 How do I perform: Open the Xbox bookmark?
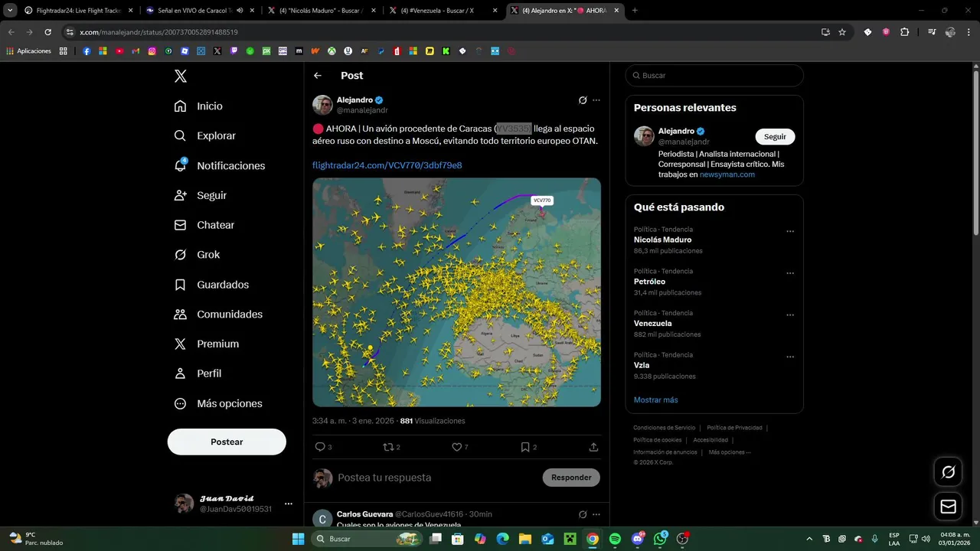tap(332, 51)
